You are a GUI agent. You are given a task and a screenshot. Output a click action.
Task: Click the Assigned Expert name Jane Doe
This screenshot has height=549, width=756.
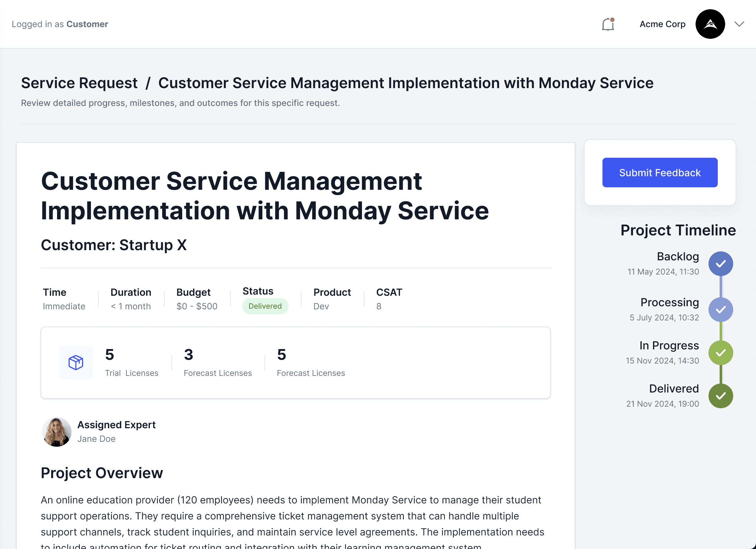pos(96,439)
